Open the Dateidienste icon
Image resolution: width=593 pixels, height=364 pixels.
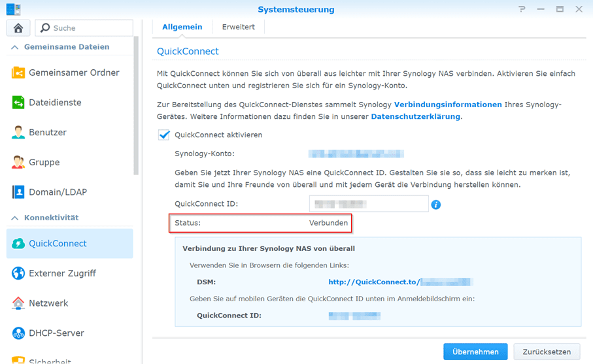pos(18,103)
